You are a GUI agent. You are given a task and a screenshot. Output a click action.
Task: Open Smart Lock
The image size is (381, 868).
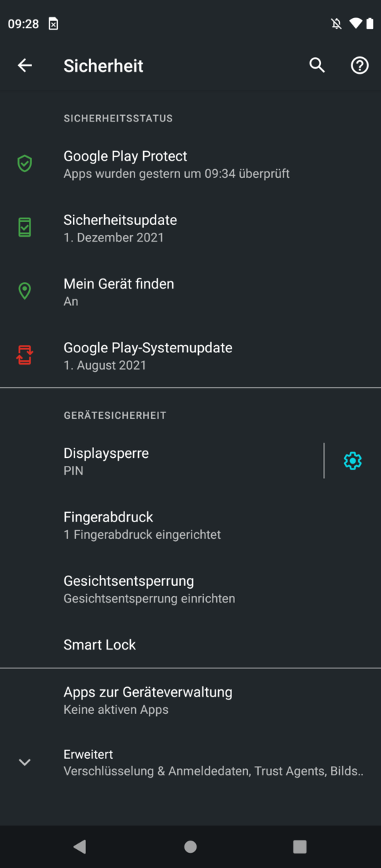pyautogui.click(x=190, y=644)
